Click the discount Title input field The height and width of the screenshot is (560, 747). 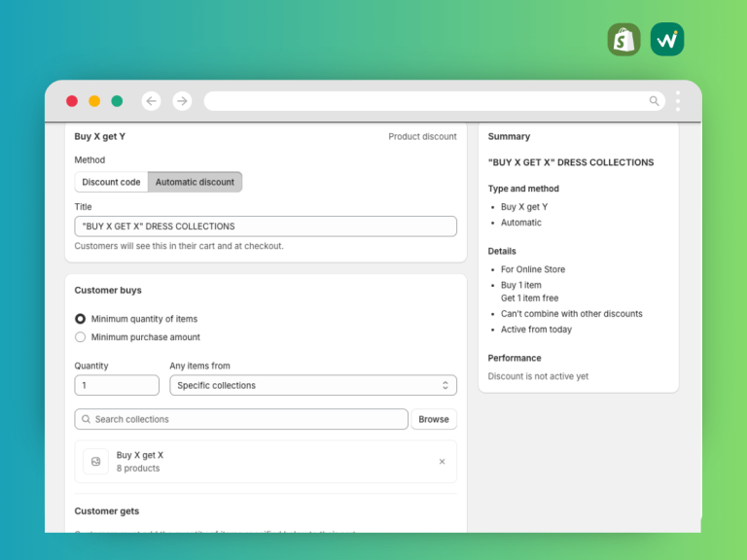point(266,227)
